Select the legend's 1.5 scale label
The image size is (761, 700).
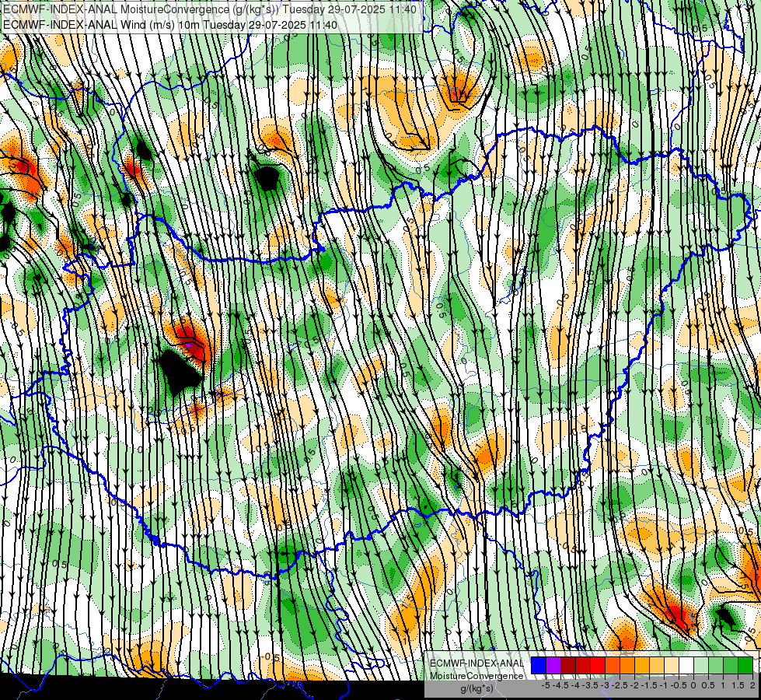738,685
